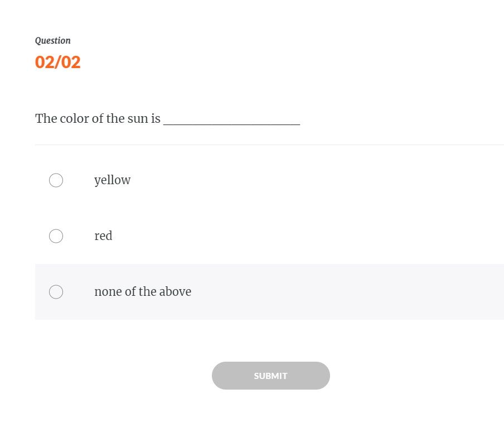
Task: Click the "red" answer label text
Action: coord(103,236)
